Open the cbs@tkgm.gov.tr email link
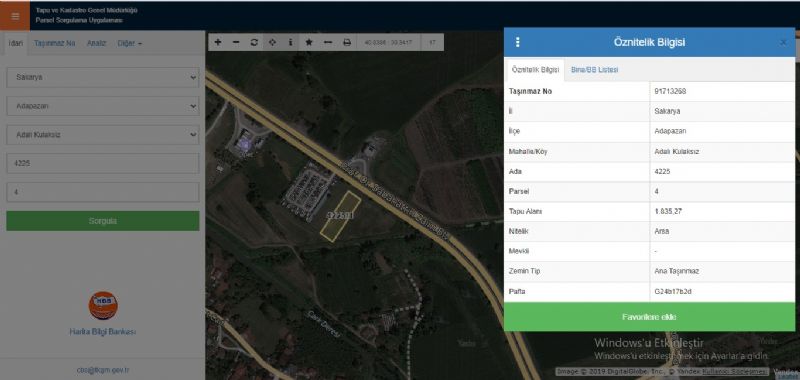The height and width of the screenshot is (380, 800). click(103, 370)
